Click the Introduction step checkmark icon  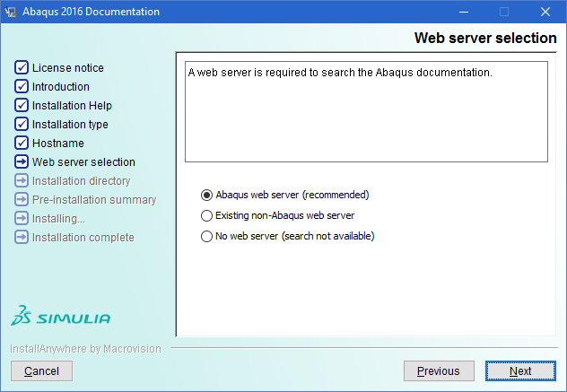coord(22,86)
